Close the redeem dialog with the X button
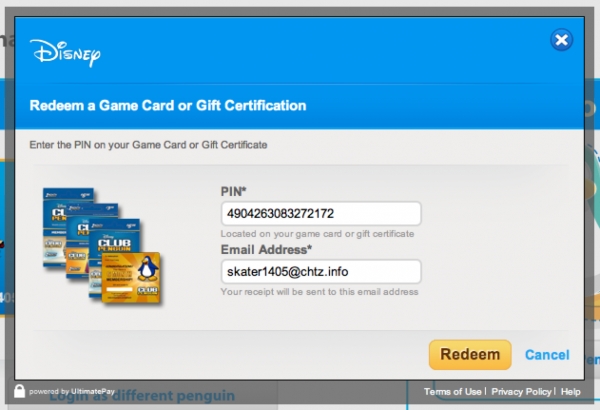 pos(561,41)
